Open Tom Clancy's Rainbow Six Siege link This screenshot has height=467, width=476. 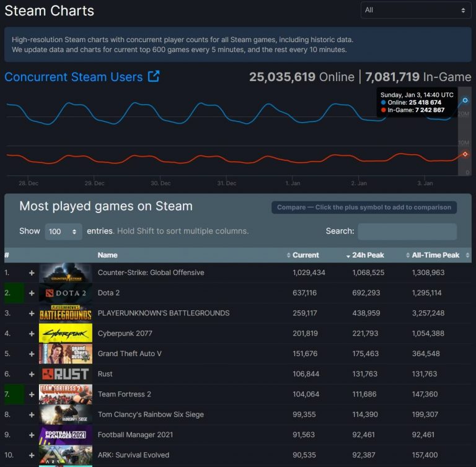point(151,414)
